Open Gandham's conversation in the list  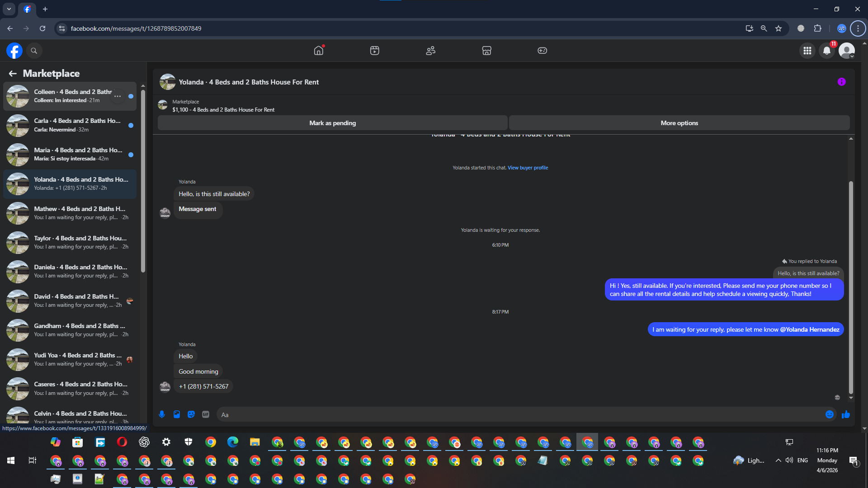(x=70, y=330)
